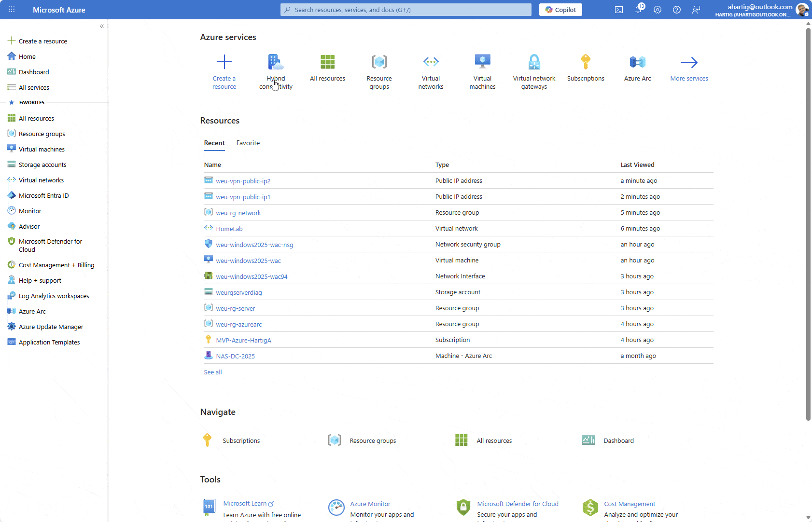Open Microsoft Defender for Cloud in sidebar
Viewport: 812px width, 522px height.
pos(50,245)
